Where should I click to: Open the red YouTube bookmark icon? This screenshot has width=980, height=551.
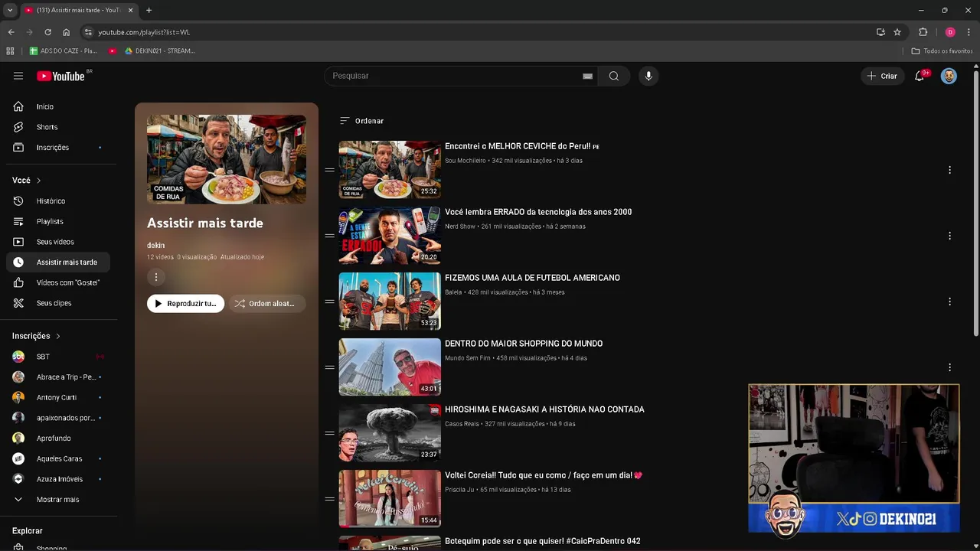tap(113, 51)
